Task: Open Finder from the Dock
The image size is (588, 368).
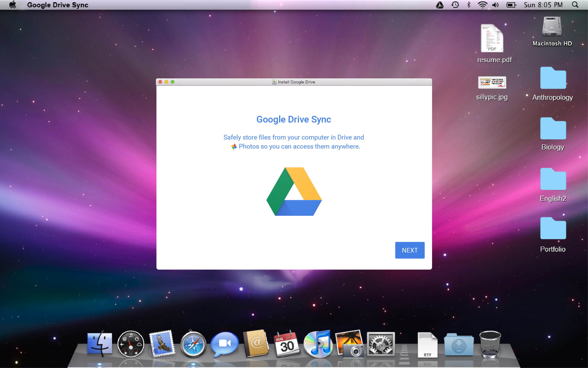Action: [x=100, y=344]
